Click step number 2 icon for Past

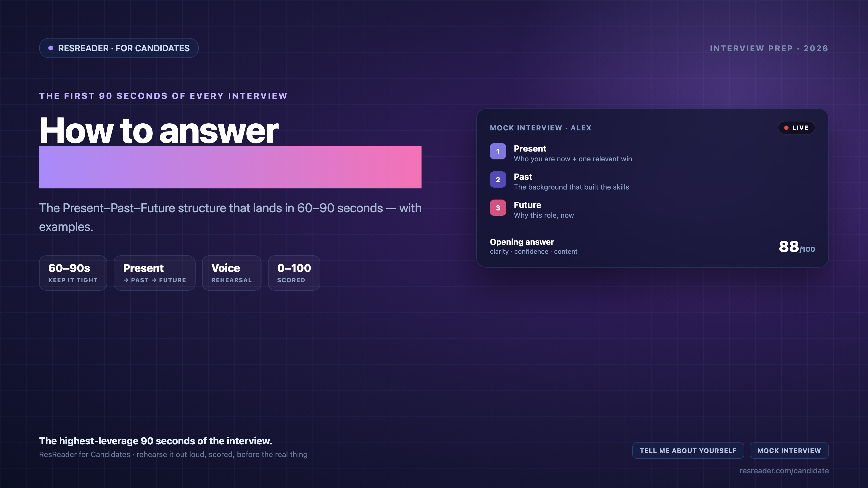click(498, 179)
